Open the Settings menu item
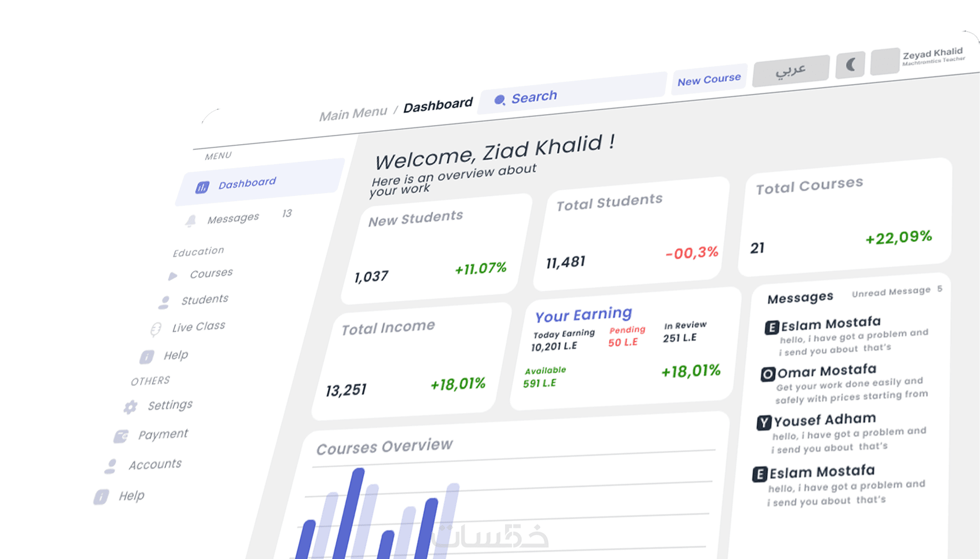Image resolution: width=980 pixels, height=559 pixels. 170,405
